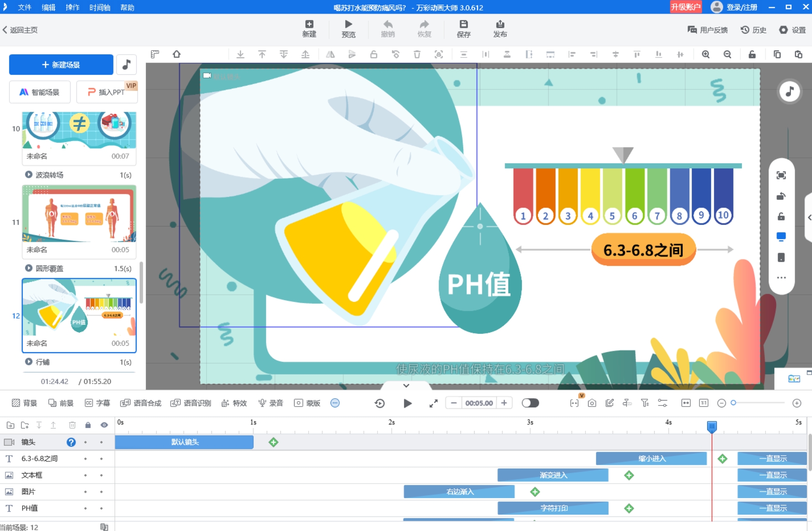Toggle the visibility eye in the timeline header
The image size is (812, 531).
[x=104, y=425]
